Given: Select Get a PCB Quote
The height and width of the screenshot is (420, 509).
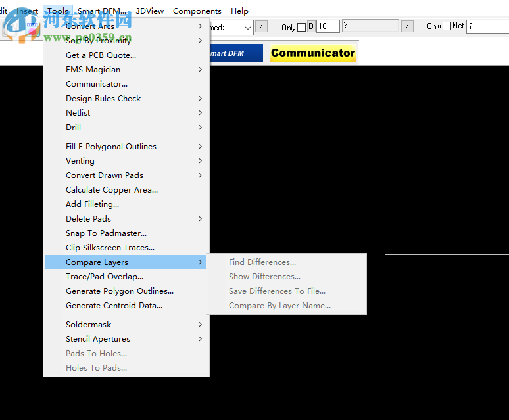Looking at the screenshot, I should [126, 55].
